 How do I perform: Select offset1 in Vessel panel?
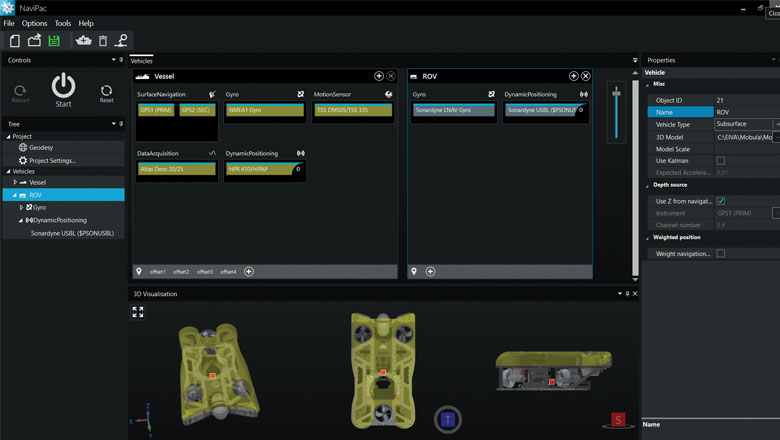click(x=157, y=272)
